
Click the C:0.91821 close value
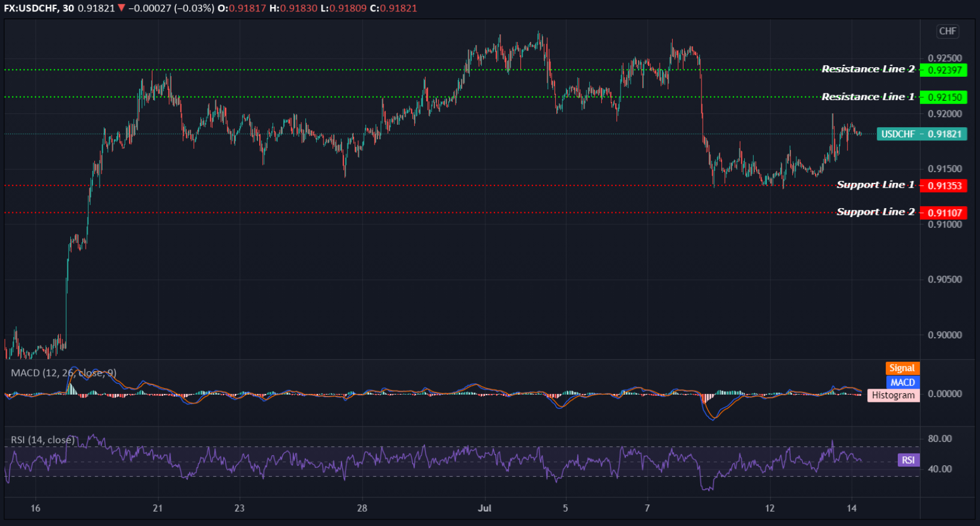[x=393, y=8]
